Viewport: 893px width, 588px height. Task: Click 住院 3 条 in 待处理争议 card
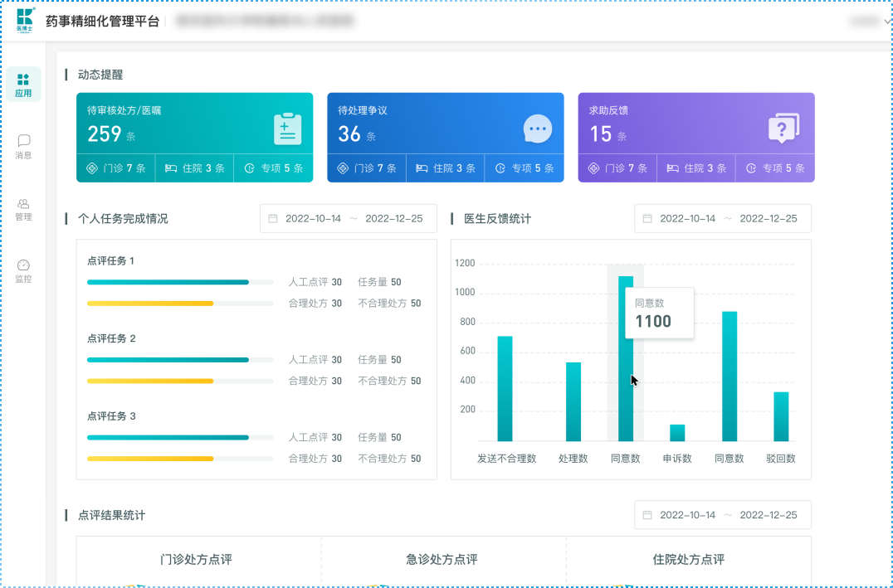click(446, 168)
